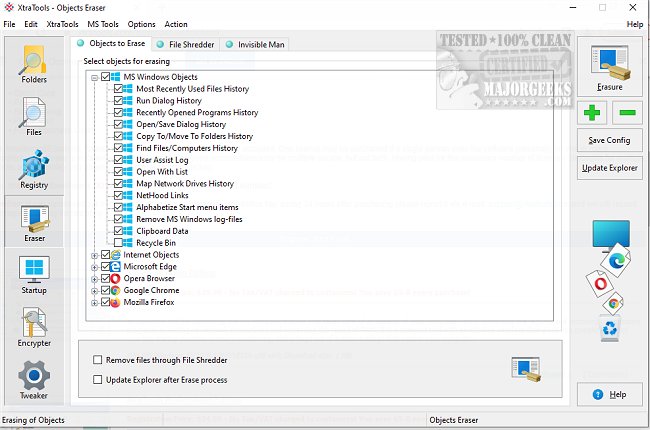Viewport: 650px width, 430px height.
Task: Click the green minus remove icon
Action: (x=627, y=112)
